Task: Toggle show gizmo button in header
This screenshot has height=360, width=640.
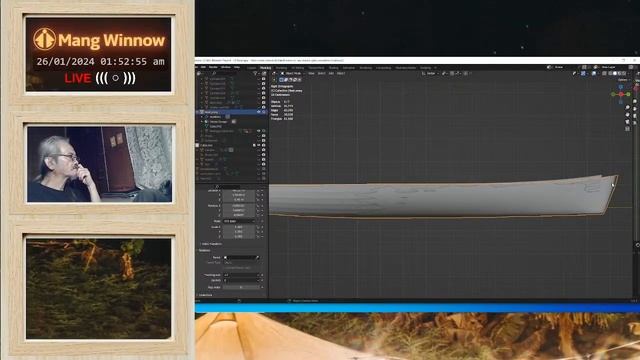Action: [583, 73]
